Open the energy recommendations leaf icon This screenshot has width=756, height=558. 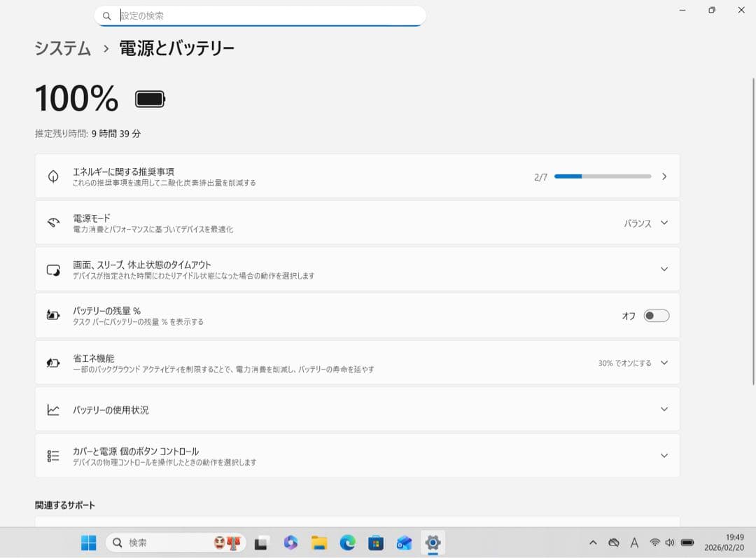(52, 176)
